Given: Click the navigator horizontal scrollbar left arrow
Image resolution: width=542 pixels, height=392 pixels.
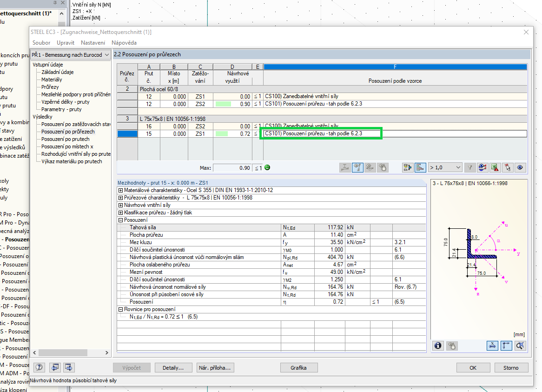Looking at the screenshot, I should 34,352.
